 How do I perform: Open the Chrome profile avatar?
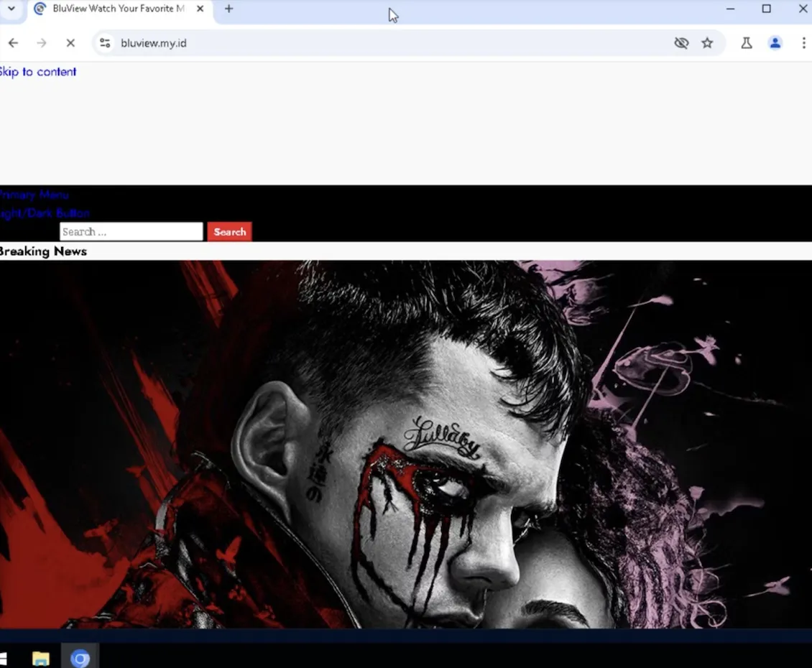pyautogui.click(x=775, y=43)
